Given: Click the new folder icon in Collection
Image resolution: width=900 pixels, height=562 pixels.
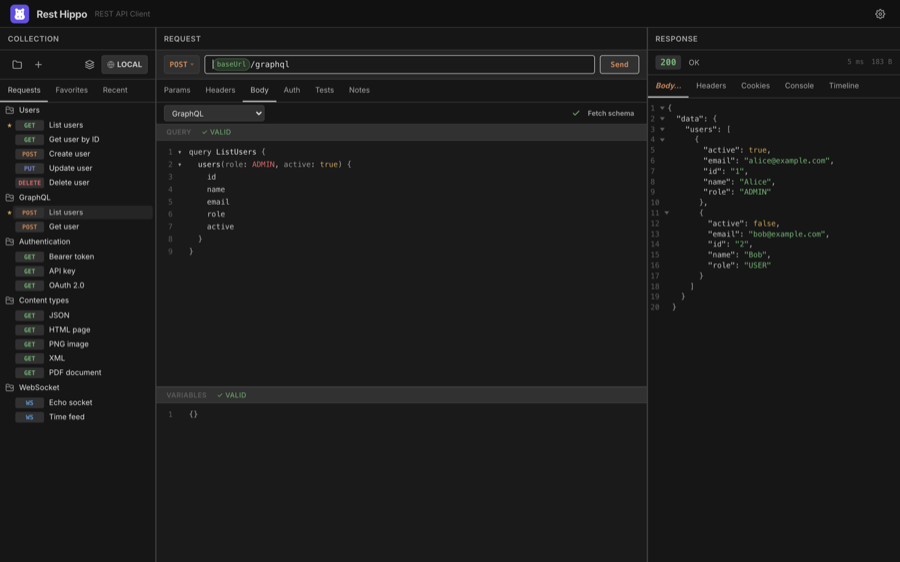Looking at the screenshot, I should pyautogui.click(x=17, y=64).
